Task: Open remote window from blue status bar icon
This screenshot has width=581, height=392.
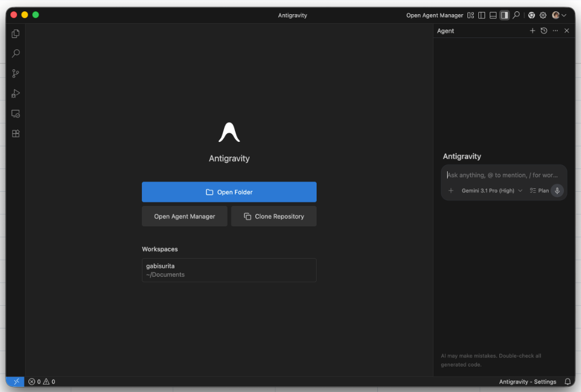Action: 15,382
